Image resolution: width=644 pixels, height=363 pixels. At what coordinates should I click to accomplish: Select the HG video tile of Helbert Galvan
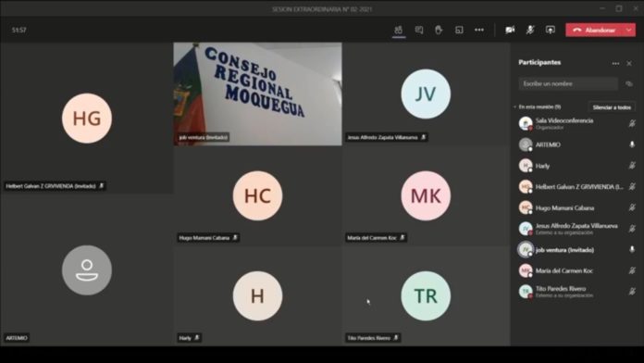click(87, 119)
